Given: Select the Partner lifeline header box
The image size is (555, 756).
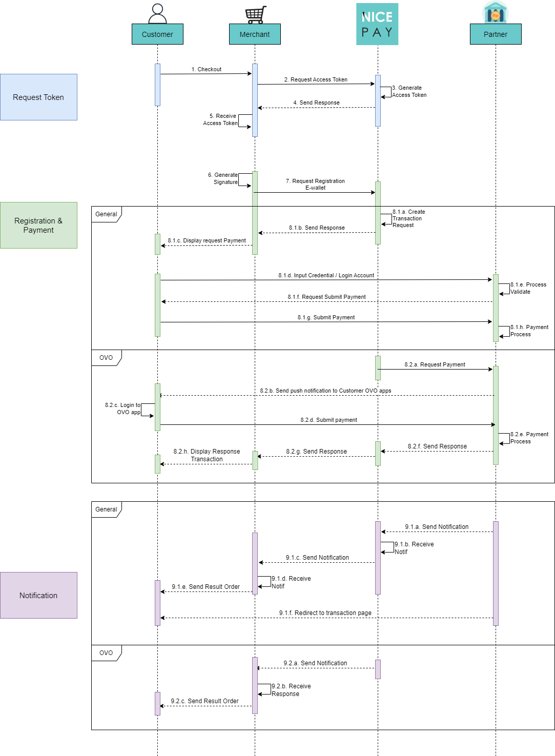Looking at the screenshot, I should coord(496,34).
